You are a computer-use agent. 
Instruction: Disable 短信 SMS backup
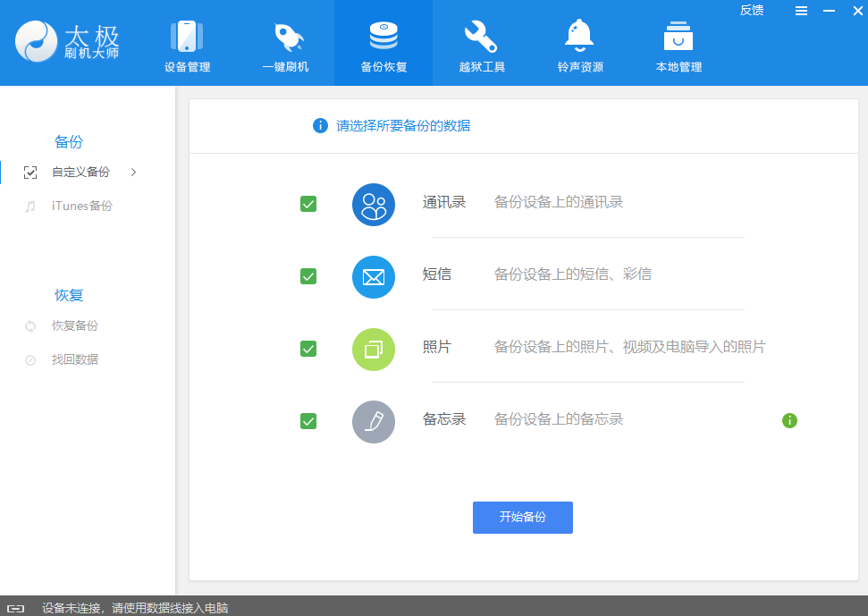pyautogui.click(x=308, y=277)
